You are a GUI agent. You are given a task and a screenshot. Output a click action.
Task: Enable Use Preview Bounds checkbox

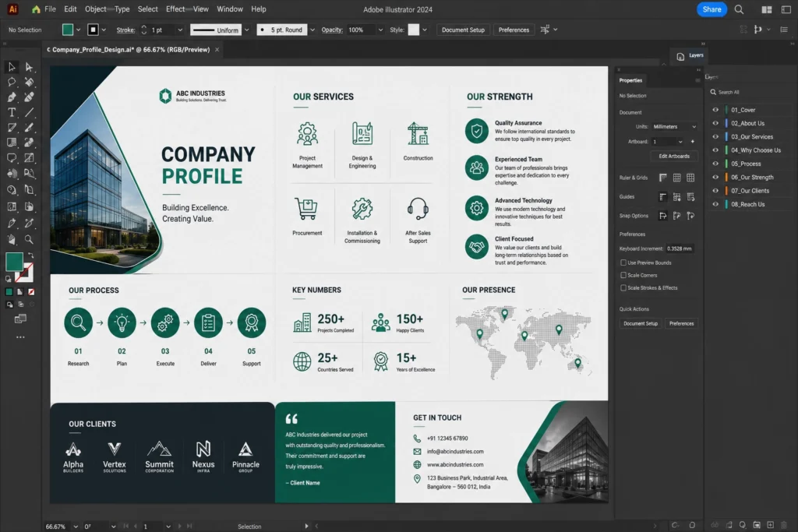click(623, 262)
